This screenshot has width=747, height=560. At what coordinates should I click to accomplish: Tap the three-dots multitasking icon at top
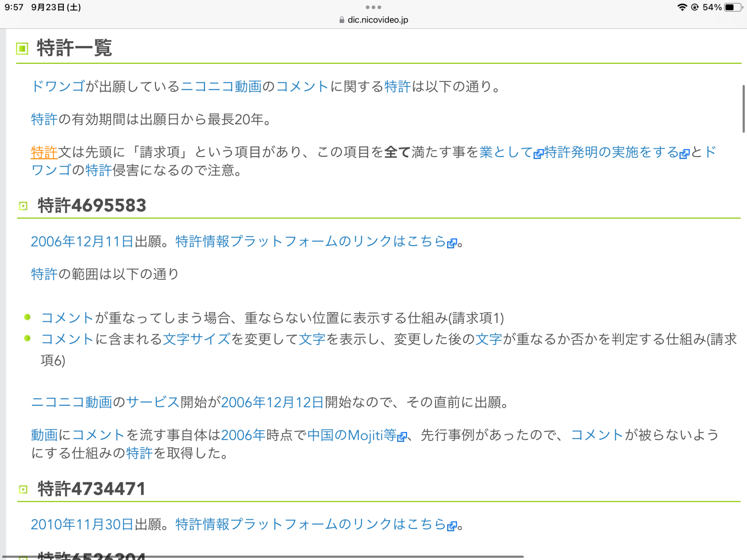click(373, 7)
